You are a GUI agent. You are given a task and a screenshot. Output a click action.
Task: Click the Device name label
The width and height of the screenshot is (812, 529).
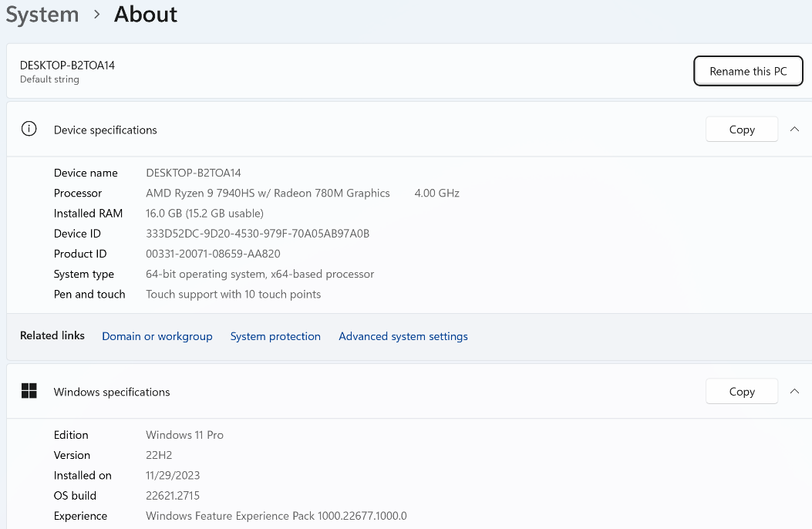click(x=86, y=173)
